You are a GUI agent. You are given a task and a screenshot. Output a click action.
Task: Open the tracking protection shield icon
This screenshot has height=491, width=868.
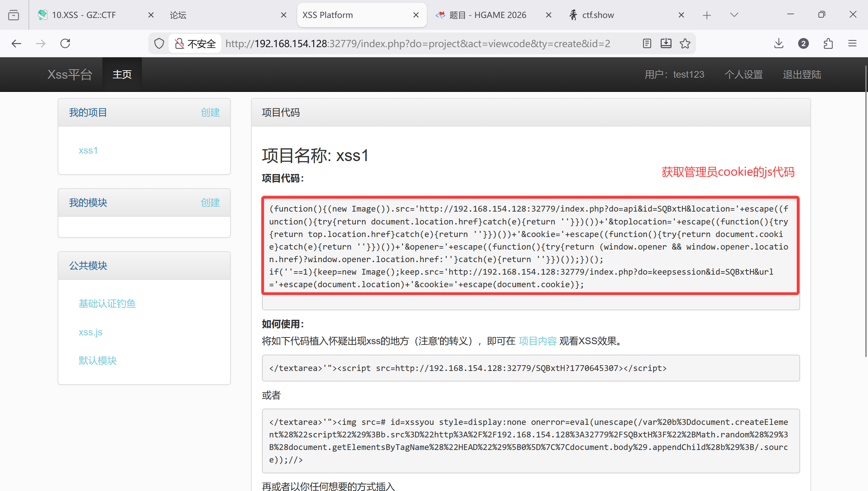click(159, 43)
